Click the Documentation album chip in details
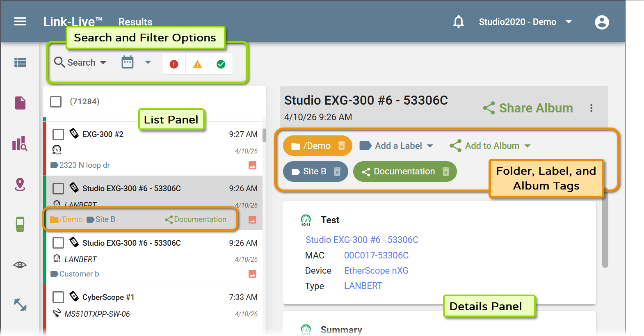Image resolution: width=644 pixels, height=336 pixels. (x=405, y=171)
